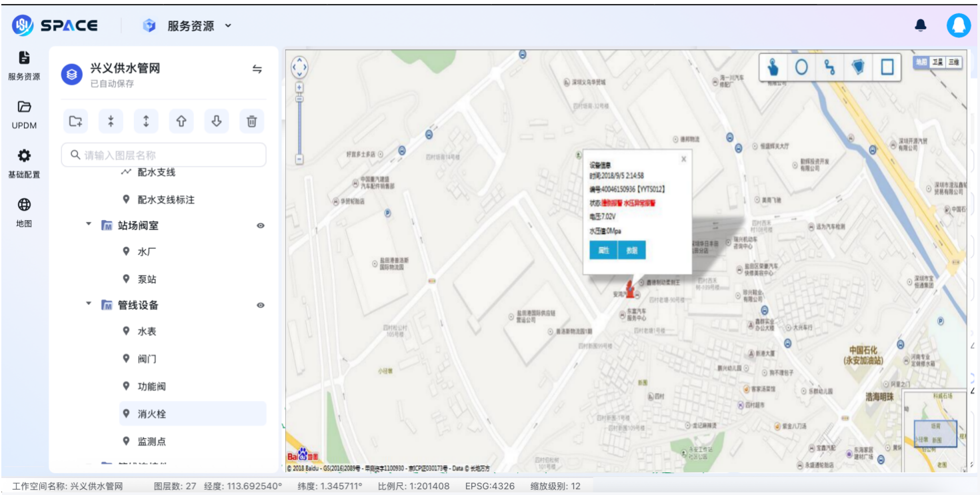Collapse the 管线设备 tree group

pos(89,304)
